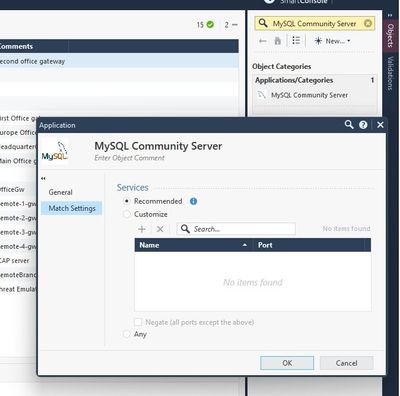
Task: Dismiss dialog with Cancel button
Action: [x=346, y=363]
